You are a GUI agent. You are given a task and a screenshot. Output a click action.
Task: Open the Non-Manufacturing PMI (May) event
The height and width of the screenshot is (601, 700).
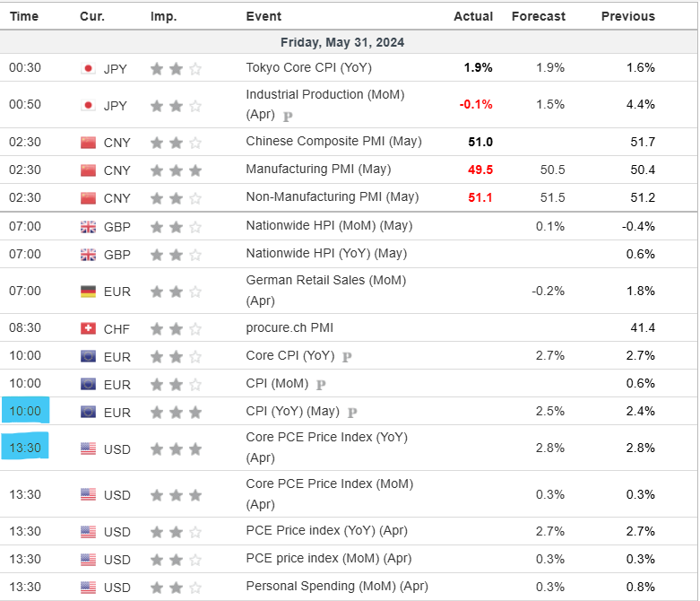332,197
